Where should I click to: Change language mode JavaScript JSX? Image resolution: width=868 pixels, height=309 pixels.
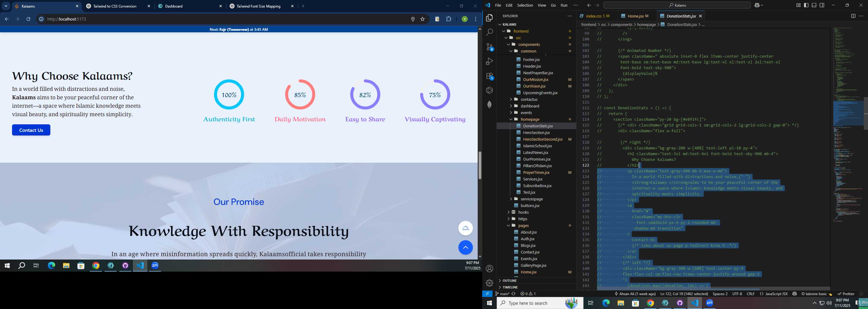click(x=776, y=294)
